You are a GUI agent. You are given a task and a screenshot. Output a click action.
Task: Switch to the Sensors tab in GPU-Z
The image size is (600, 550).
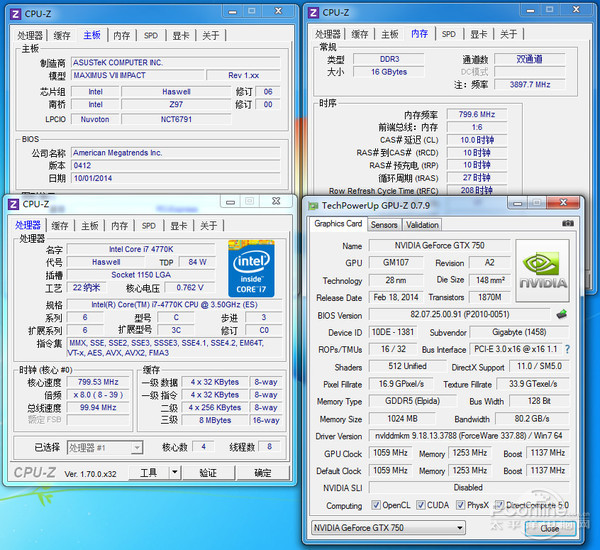click(x=384, y=225)
